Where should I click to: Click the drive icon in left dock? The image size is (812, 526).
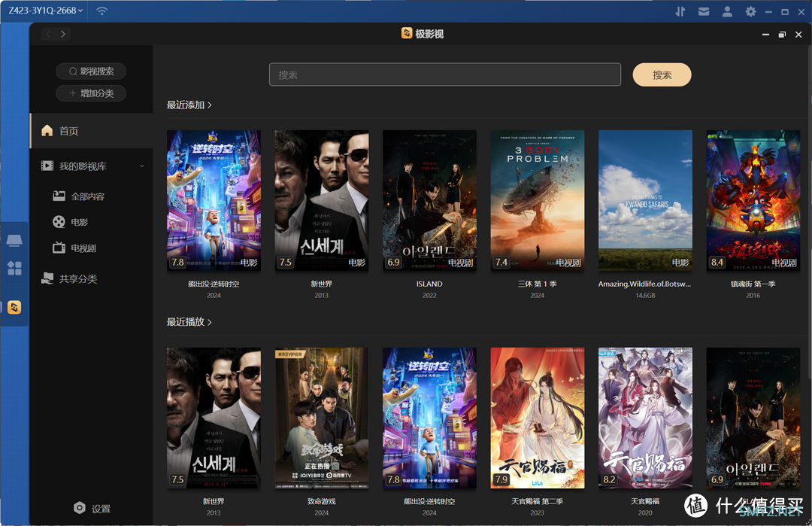[14, 241]
